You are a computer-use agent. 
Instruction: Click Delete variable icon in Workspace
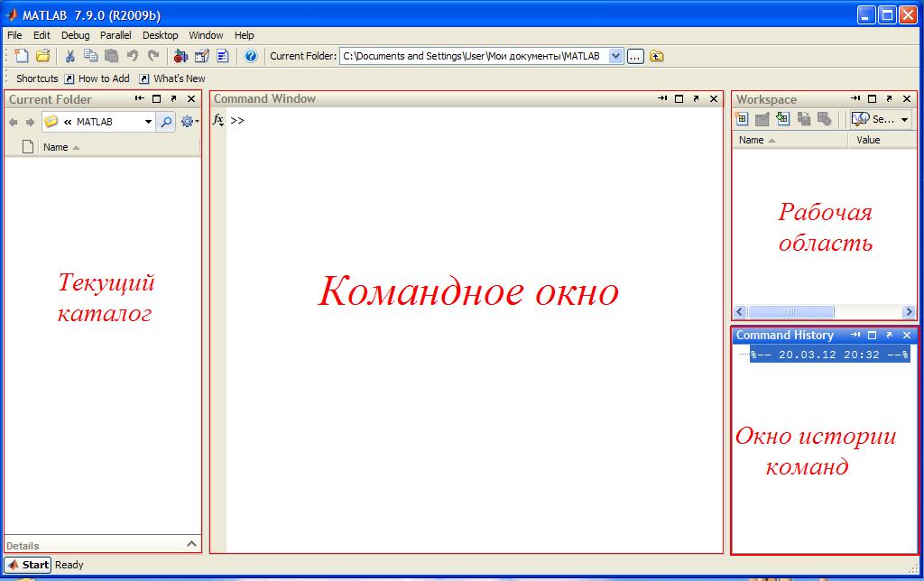coord(824,119)
